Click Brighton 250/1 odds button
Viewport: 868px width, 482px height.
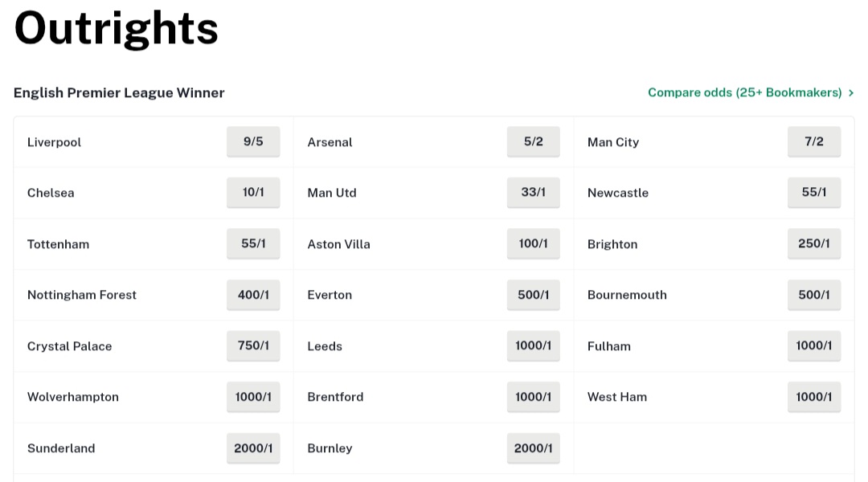(813, 243)
